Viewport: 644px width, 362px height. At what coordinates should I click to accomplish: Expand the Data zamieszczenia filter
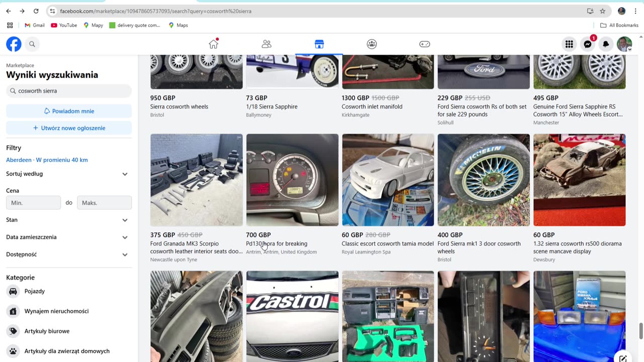68,237
